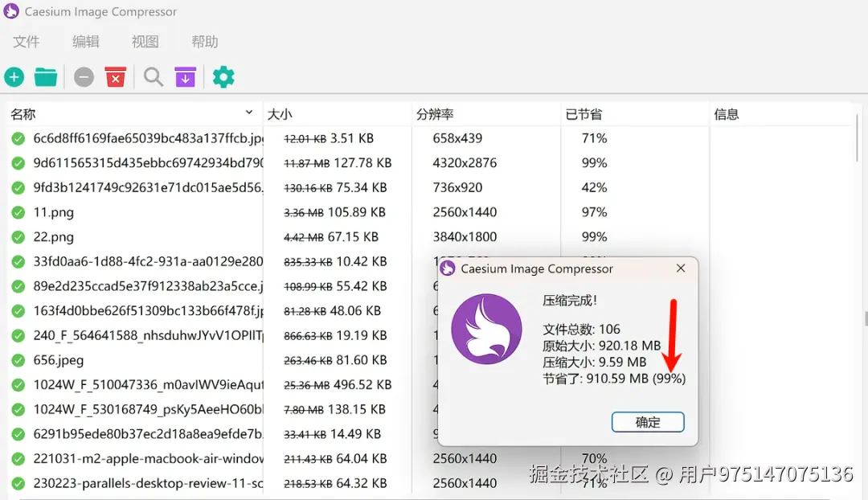The height and width of the screenshot is (500, 868).
Task: Select file name 11.png
Action: (x=54, y=213)
